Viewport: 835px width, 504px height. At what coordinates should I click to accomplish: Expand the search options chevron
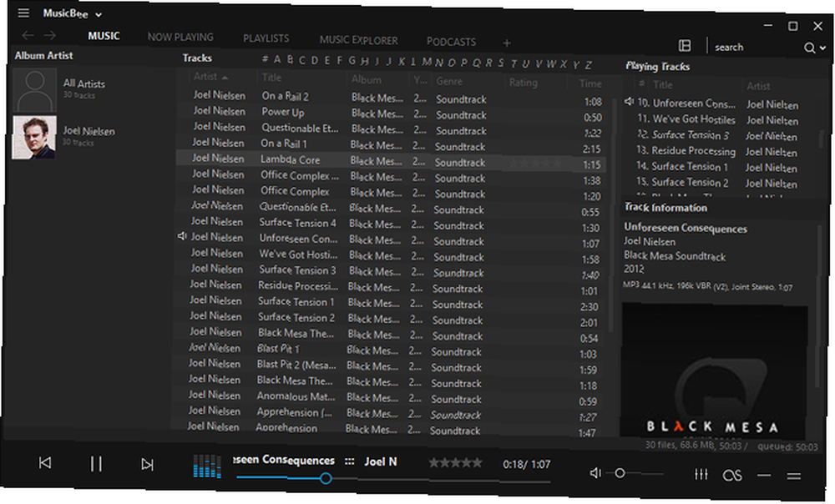click(x=823, y=48)
